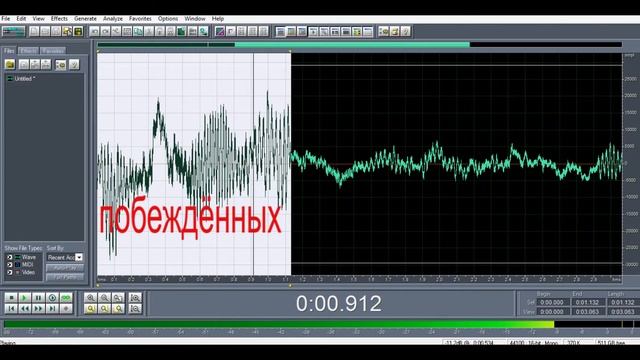Toggle the Video file type filter
This screenshot has width=640, height=360.
[x=9, y=272]
